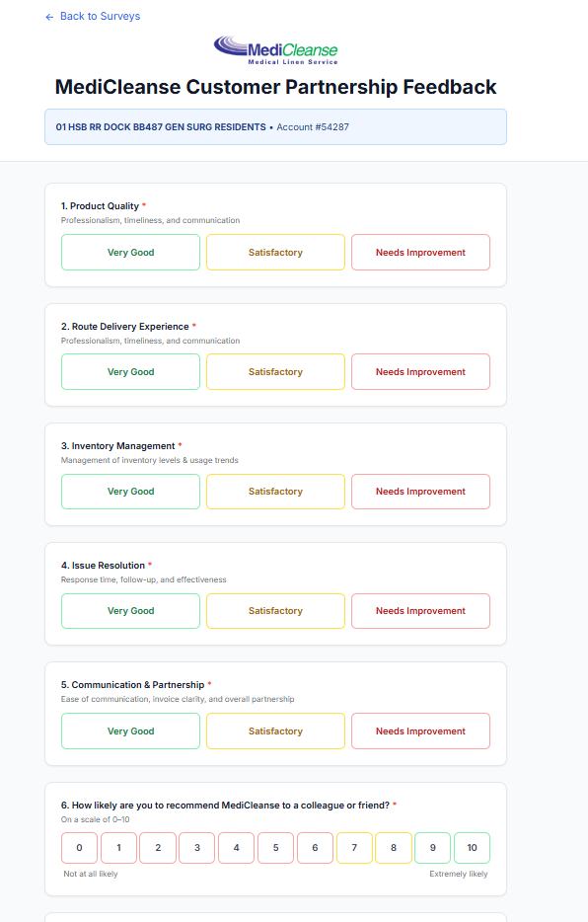Select recommendation score 7
588x922 pixels.
(x=354, y=848)
